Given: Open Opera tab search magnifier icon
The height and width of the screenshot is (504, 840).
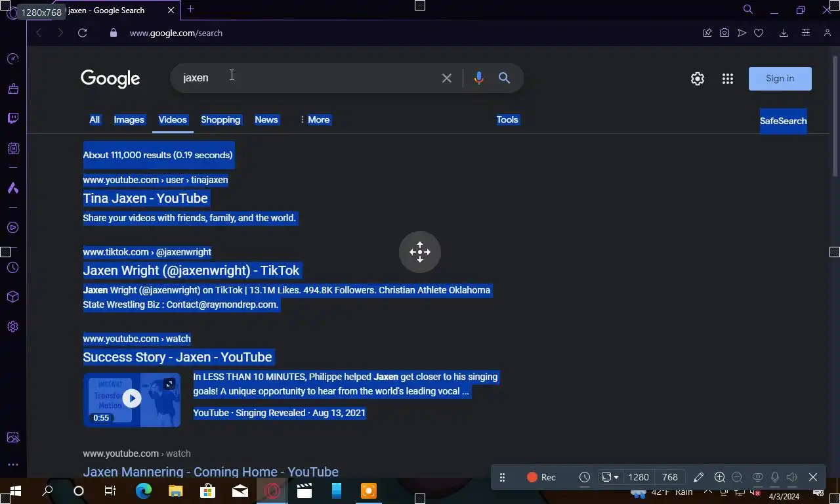Looking at the screenshot, I should click(x=747, y=9).
